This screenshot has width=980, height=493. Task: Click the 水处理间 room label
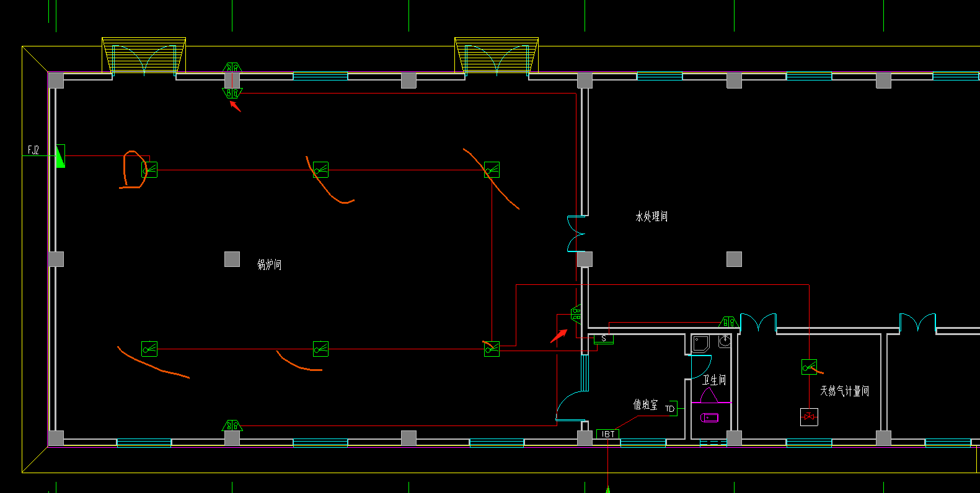[651, 216]
